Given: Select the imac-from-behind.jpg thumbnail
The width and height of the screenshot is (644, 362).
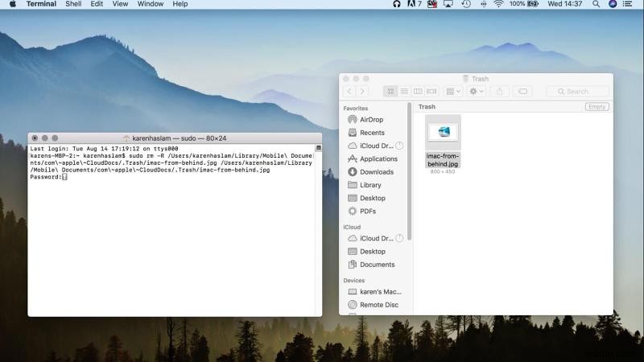Looking at the screenshot, I should [x=443, y=132].
